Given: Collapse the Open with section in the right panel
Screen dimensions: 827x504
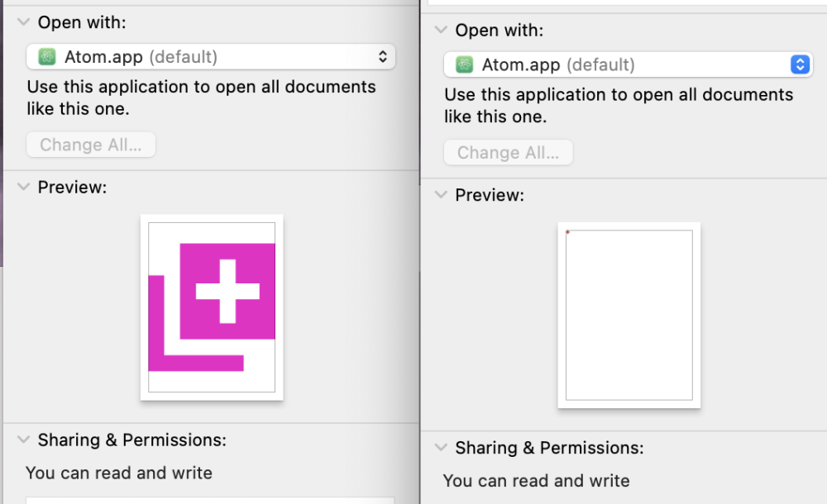Looking at the screenshot, I should click(x=441, y=31).
